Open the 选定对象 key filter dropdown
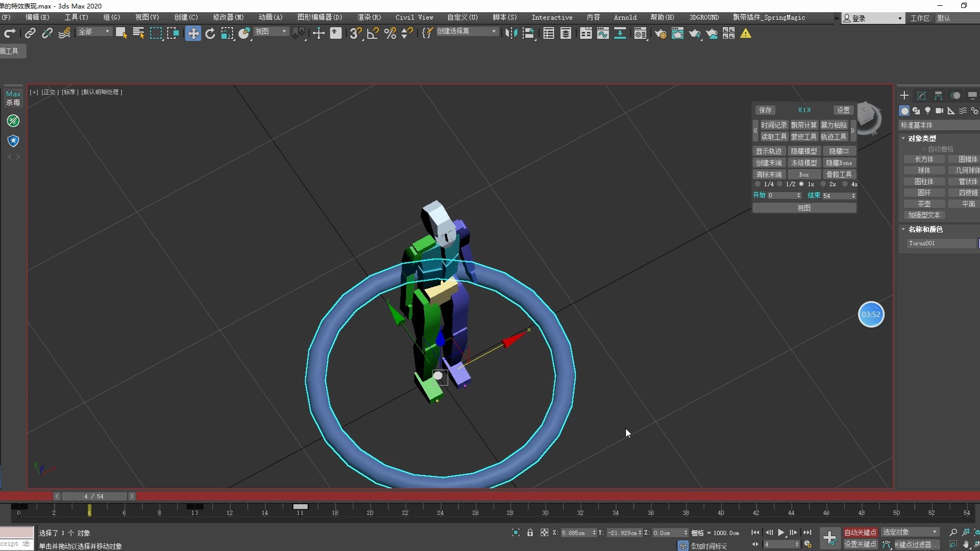This screenshot has width=980, height=551. click(x=910, y=532)
